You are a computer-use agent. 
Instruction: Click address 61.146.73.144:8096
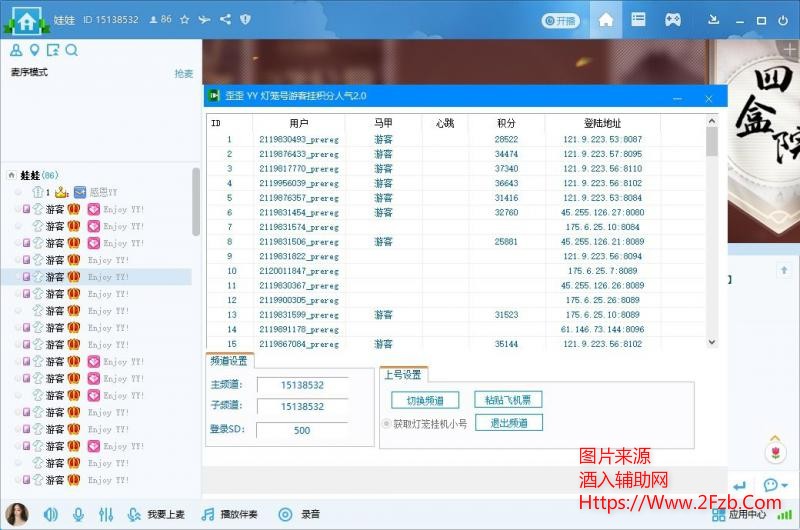(x=603, y=330)
